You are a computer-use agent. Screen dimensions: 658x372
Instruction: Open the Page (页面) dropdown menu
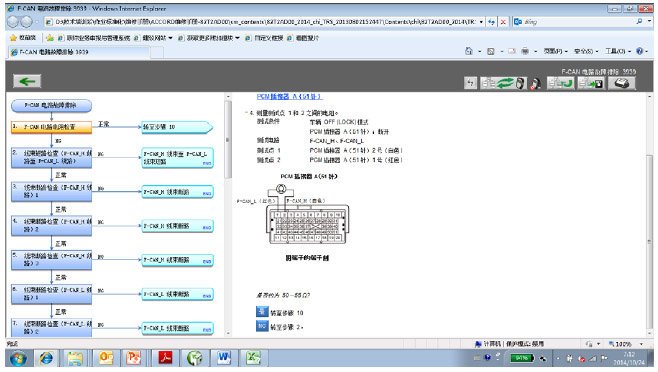pyautogui.click(x=556, y=51)
